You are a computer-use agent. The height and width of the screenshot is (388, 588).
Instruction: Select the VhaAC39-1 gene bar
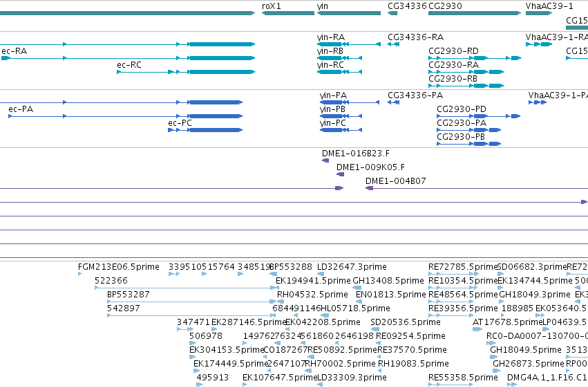click(x=539, y=13)
